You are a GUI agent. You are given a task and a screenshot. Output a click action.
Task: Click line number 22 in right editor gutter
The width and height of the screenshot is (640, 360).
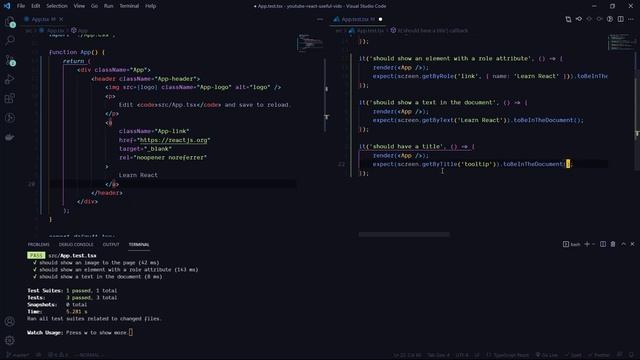341,164
